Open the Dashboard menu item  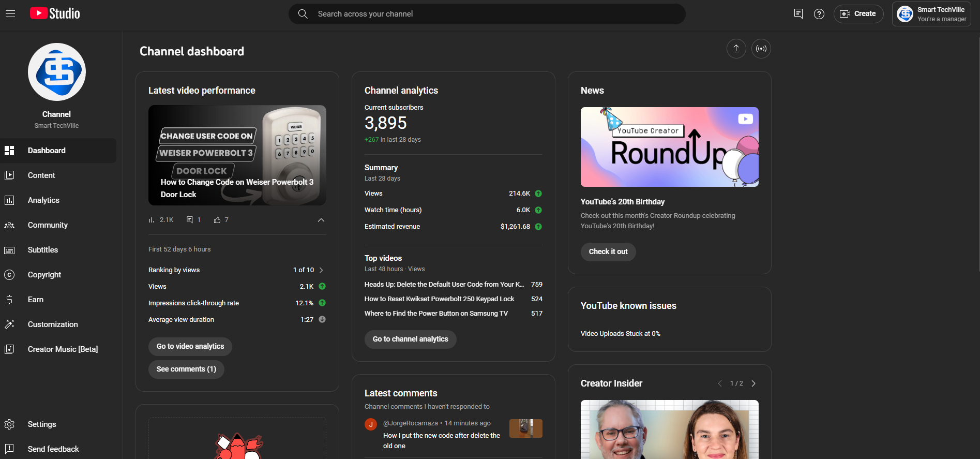[58, 151]
